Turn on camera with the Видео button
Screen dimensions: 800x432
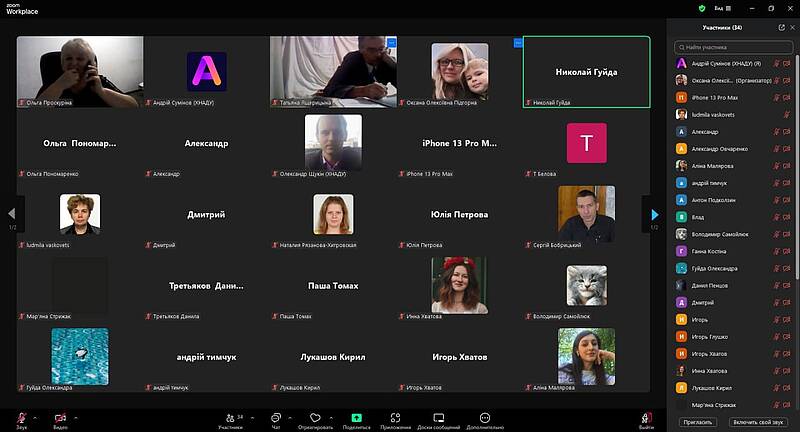60,416
